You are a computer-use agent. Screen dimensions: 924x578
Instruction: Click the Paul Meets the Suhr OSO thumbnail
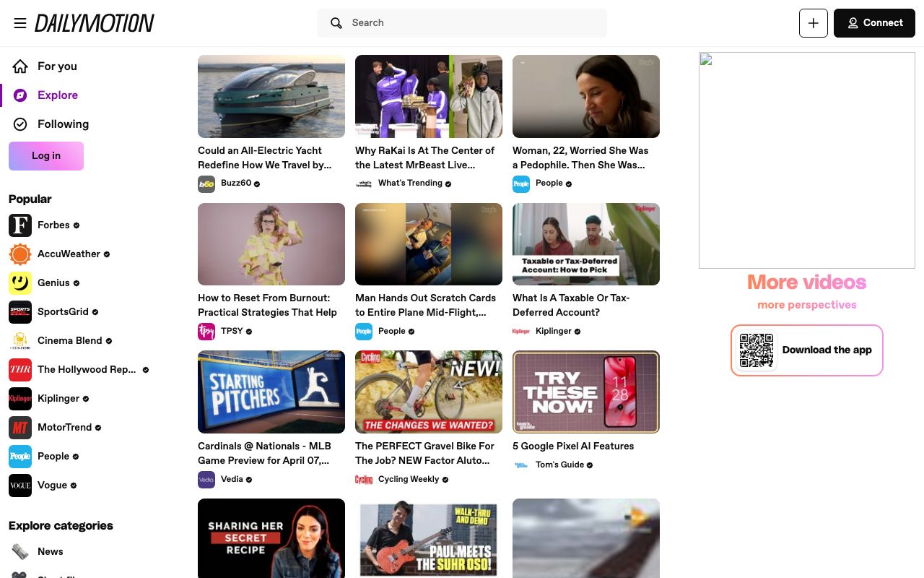coord(429,538)
